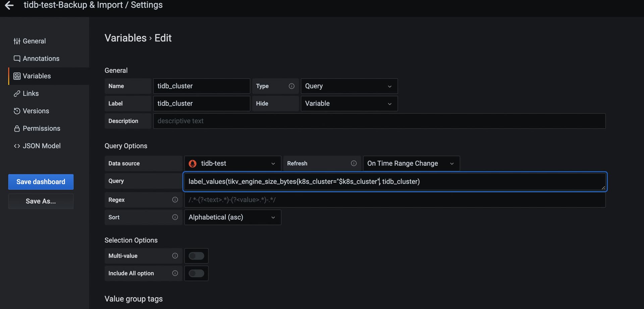This screenshot has width=644, height=309.
Task: Click the Prometheus data source icon
Action: 193,164
